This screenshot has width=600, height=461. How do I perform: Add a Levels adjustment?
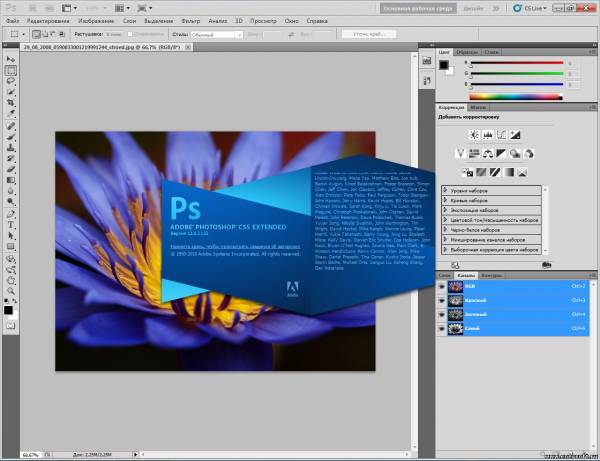point(488,135)
